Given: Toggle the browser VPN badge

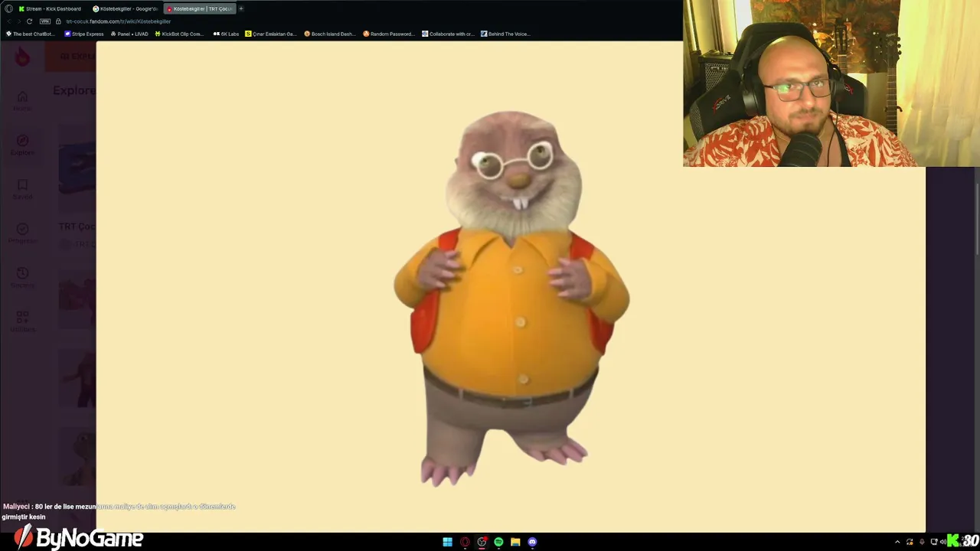Looking at the screenshot, I should [44, 21].
